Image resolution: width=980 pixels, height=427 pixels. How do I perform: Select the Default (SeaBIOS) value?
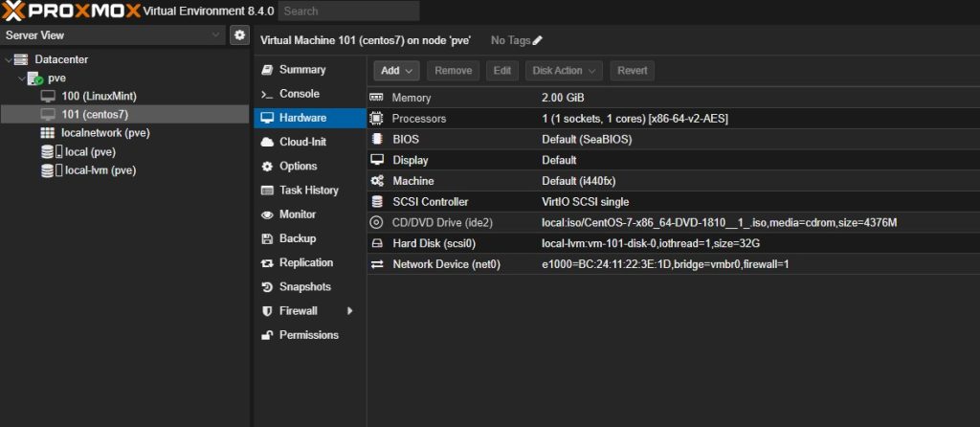[587, 140]
